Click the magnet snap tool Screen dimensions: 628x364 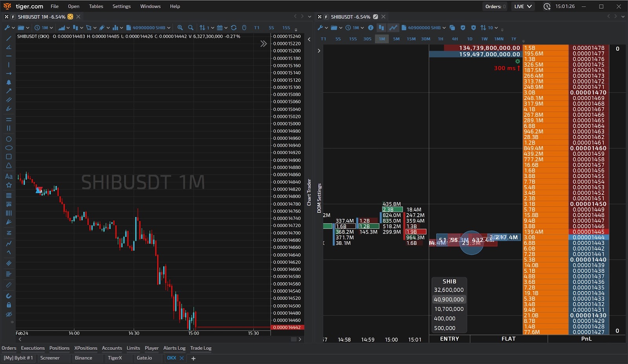coord(9,296)
